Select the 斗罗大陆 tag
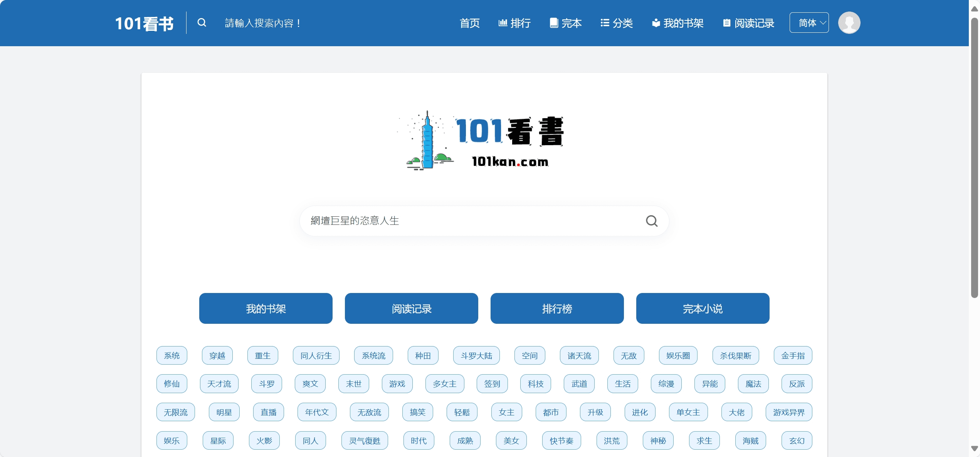Viewport: 980px width, 457px height. (x=476, y=355)
